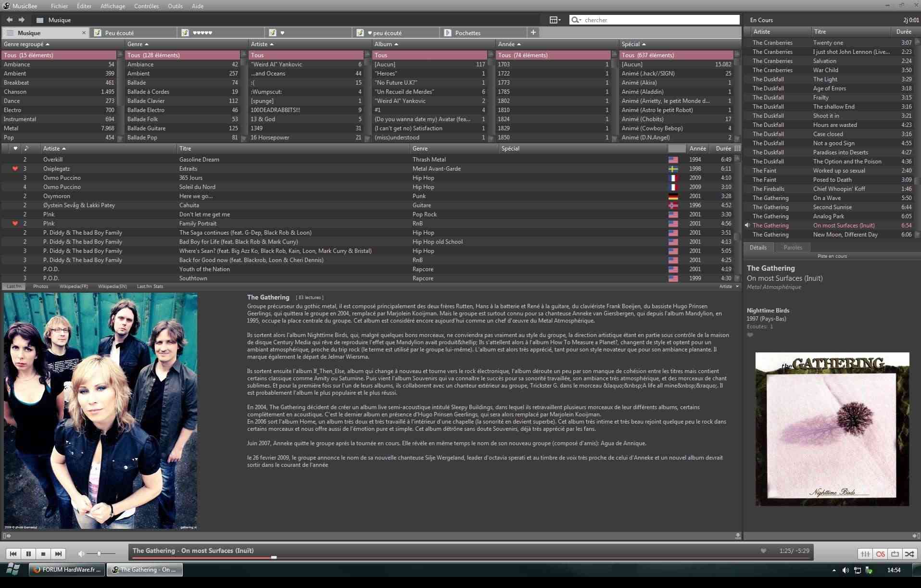Sort the Album filter column header

coord(433,44)
